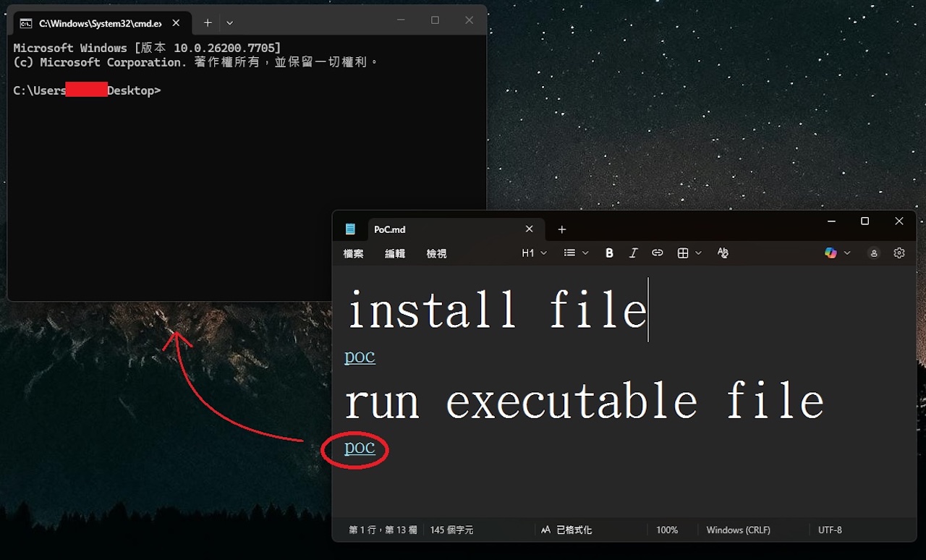Toggle the 已格式化 formatted view in status bar

pyautogui.click(x=566, y=530)
